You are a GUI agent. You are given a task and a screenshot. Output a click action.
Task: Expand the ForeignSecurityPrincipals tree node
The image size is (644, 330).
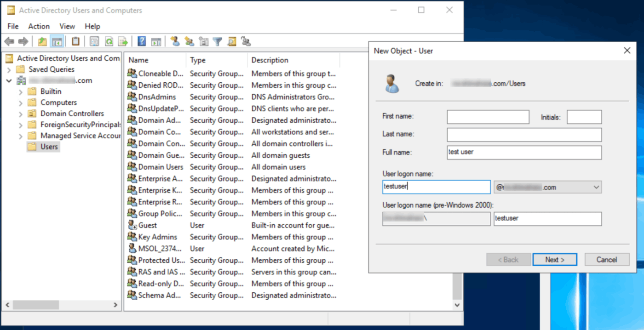[x=21, y=125]
